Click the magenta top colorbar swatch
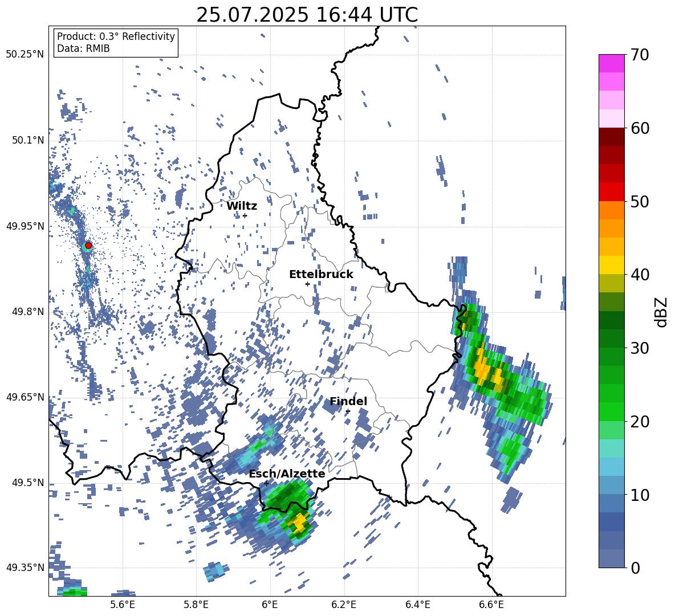This screenshot has height=616, width=675. (611, 63)
